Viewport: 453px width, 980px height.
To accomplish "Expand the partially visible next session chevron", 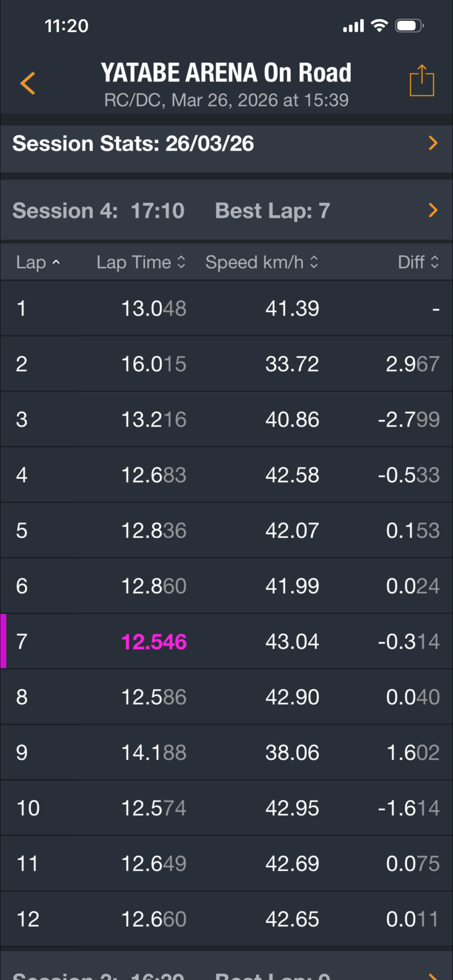I will click(433, 975).
